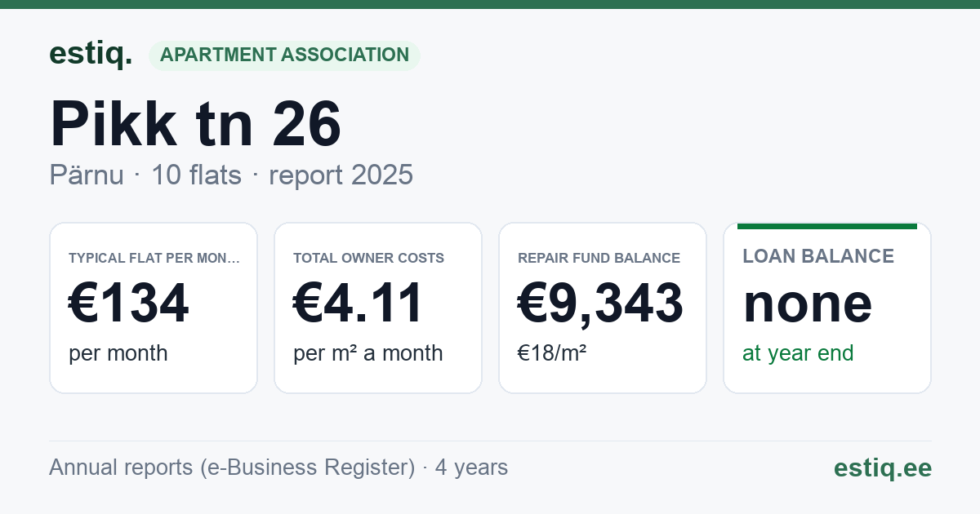Click the 'none' loan value
Viewport: 980px width, 514px height.
(808, 304)
